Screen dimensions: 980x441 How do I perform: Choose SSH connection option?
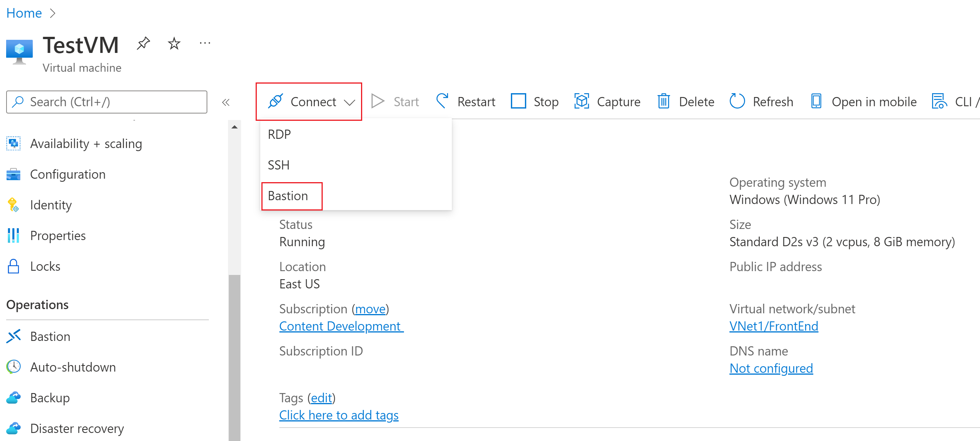[279, 165]
